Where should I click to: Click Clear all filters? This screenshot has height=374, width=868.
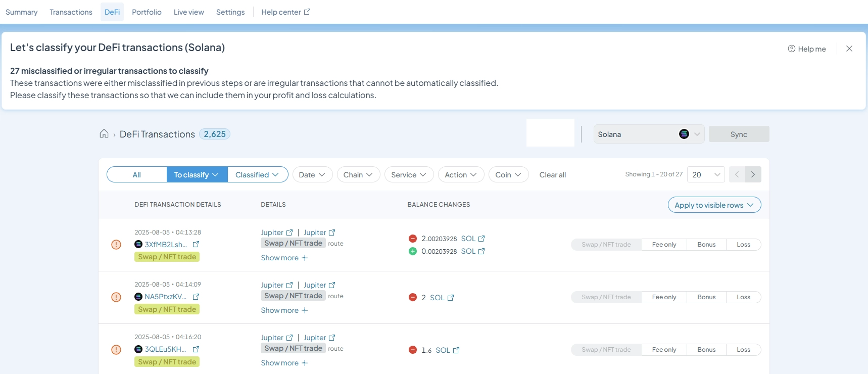pos(552,175)
